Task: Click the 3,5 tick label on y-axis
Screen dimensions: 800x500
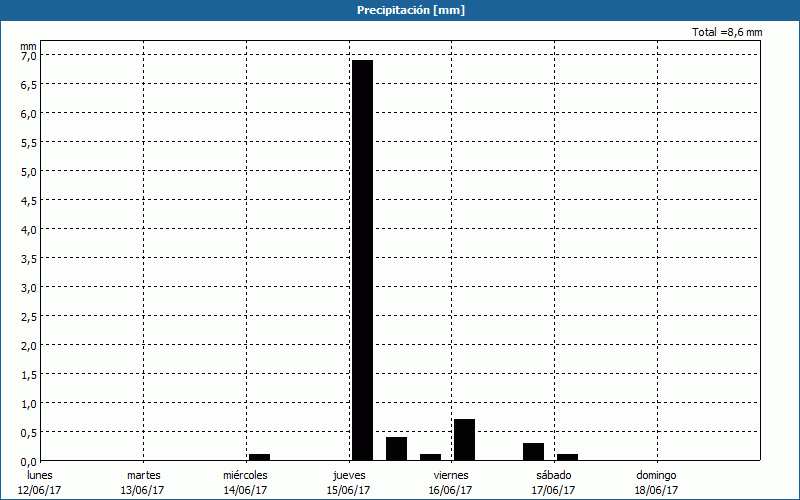Action: 28,258
